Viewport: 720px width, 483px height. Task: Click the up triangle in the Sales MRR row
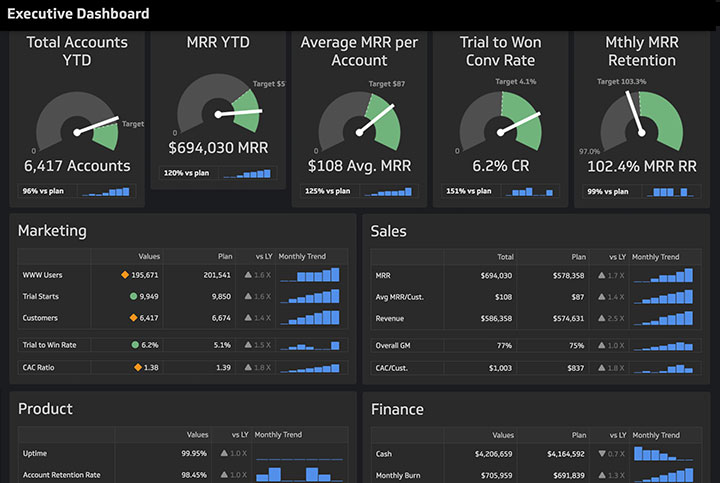602,275
